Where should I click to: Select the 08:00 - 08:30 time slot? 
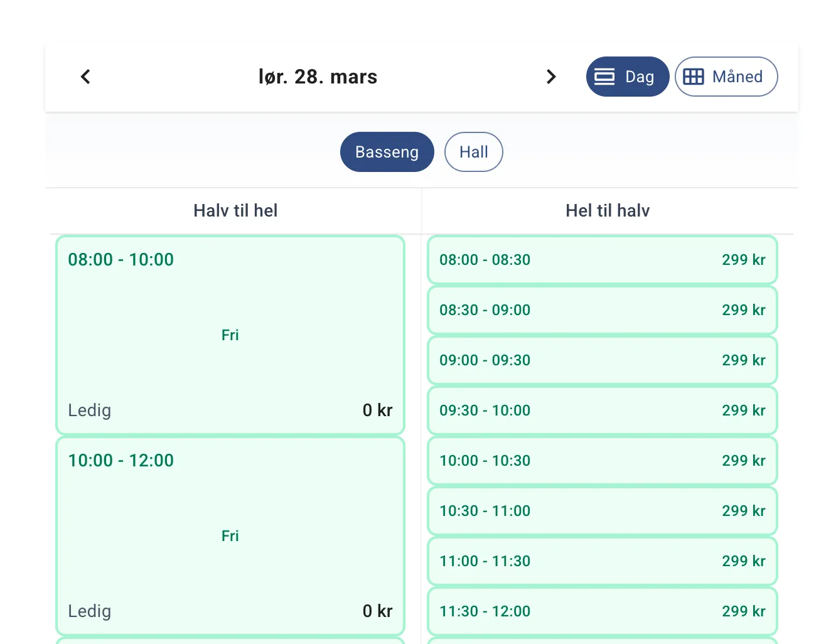[x=602, y=260]
